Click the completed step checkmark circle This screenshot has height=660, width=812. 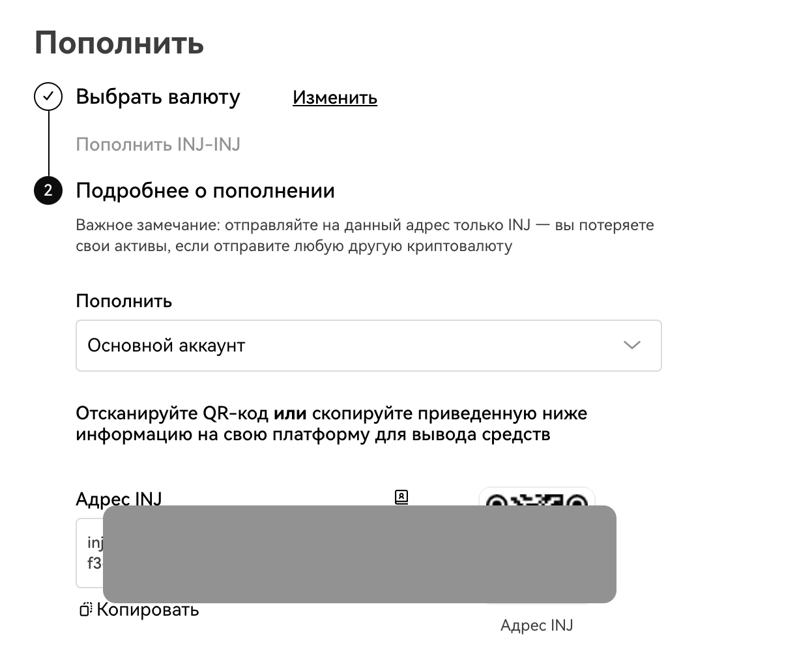click(48, 97)
